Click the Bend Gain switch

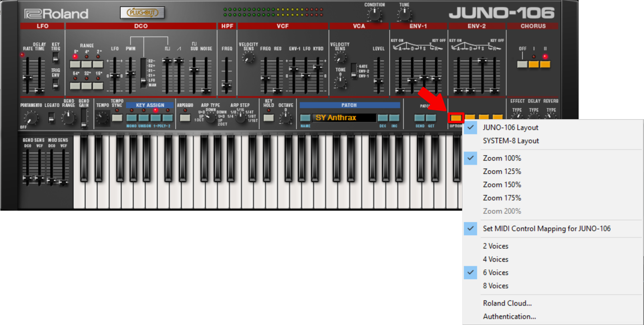pos(84,118)
